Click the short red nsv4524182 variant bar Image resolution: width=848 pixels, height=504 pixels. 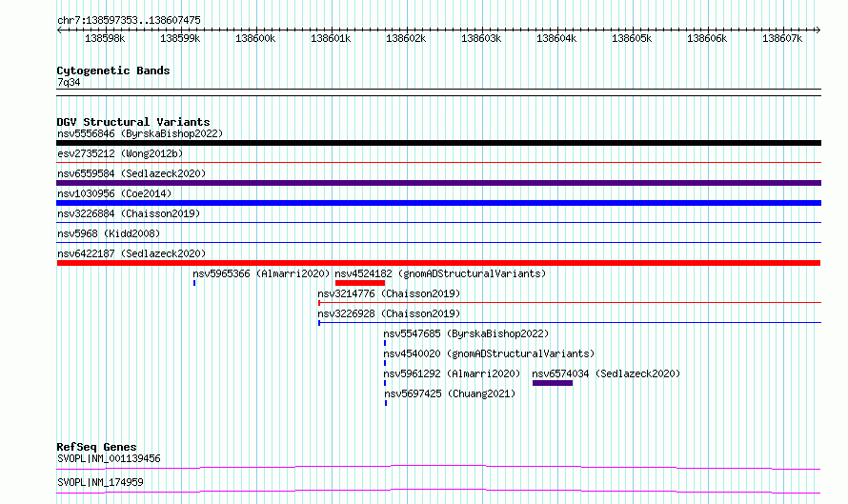coord(360,283)
